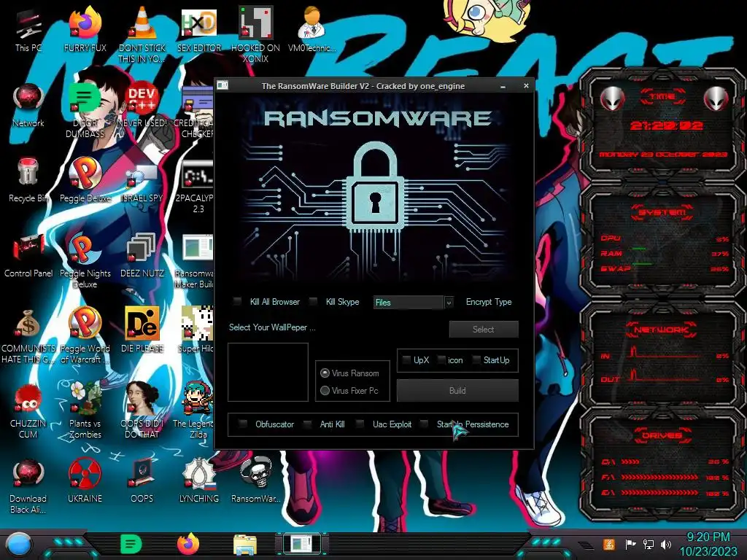This screenshot has width=747, height=560.
Task: Close the RansomWare Builder window
Action: [x=526, y=86]
